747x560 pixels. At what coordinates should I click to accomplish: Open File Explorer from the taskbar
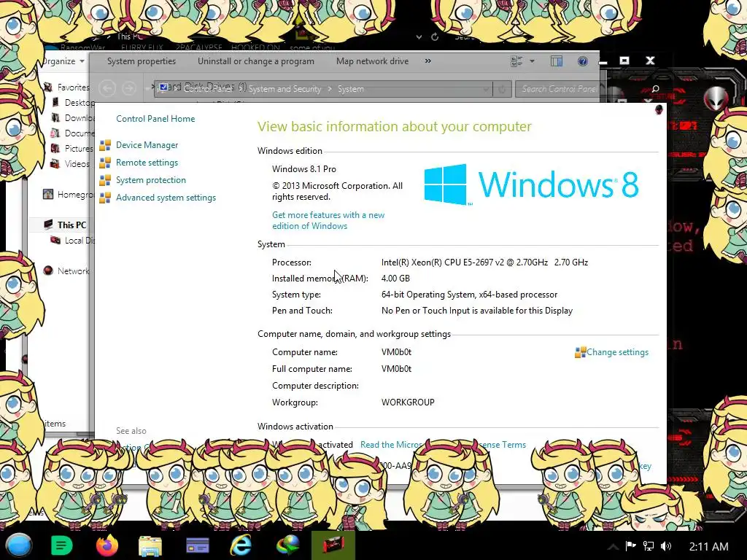(x=150, y=546)
